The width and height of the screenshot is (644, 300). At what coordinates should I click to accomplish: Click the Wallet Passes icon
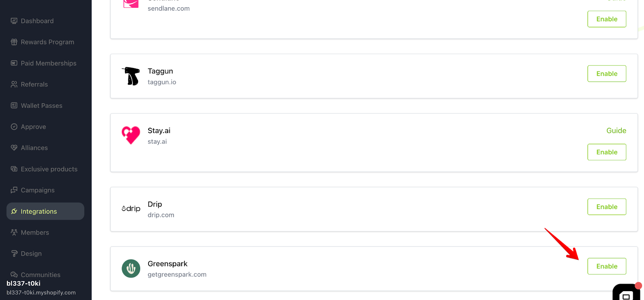(14, 106)
